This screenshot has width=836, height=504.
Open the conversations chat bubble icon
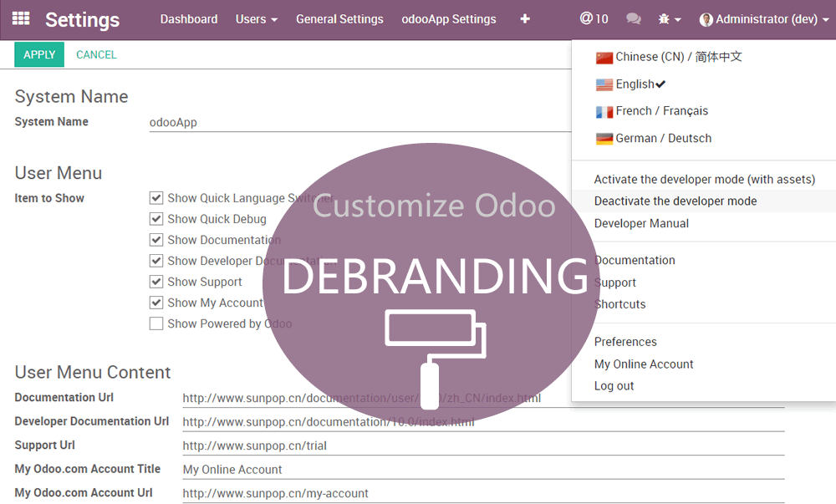[x=634, y=19]
